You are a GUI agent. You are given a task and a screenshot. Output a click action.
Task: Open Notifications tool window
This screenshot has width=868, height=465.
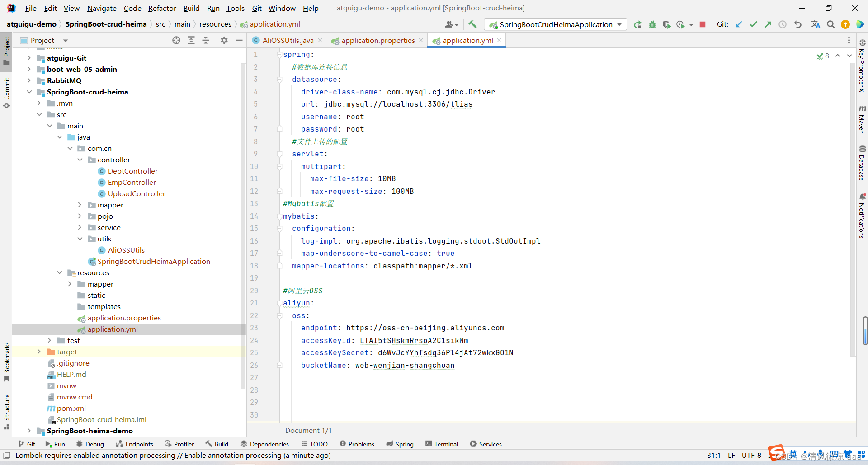[x=862, y=216]
